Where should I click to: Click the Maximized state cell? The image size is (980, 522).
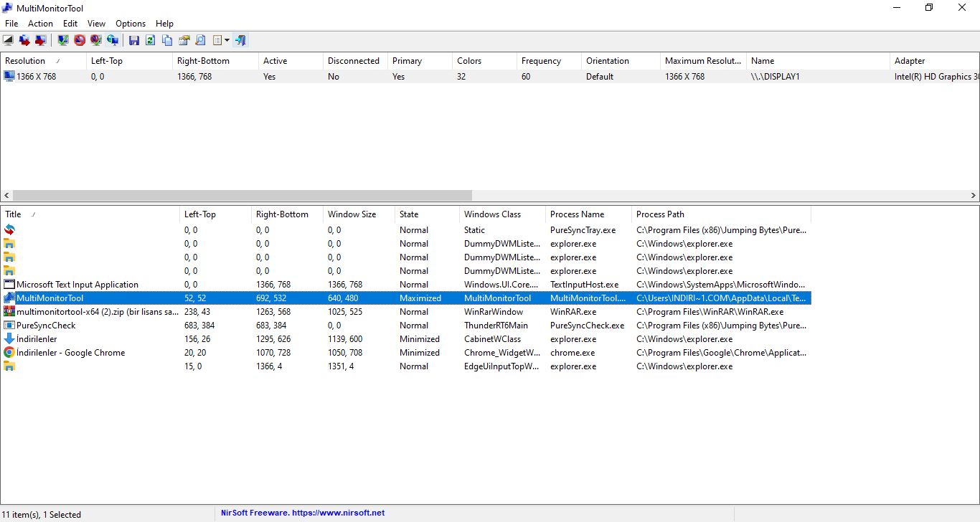pyautogui.click(x=420, y=298)
